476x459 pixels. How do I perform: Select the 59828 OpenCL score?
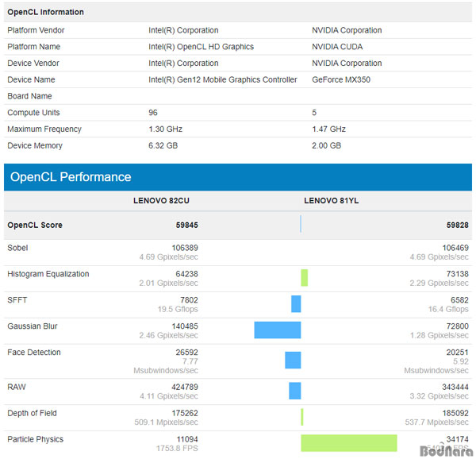pos(458,225)
